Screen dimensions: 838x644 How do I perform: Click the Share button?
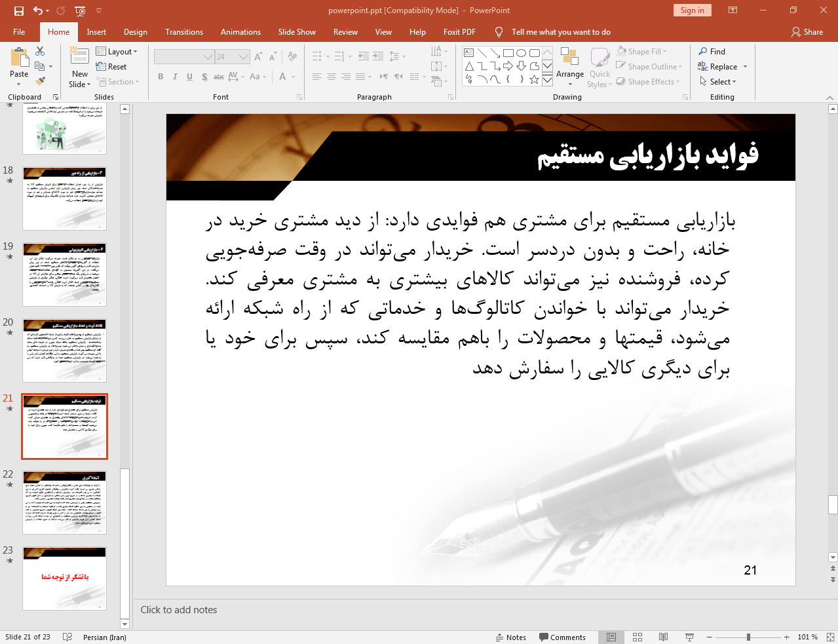click(807, 32)
